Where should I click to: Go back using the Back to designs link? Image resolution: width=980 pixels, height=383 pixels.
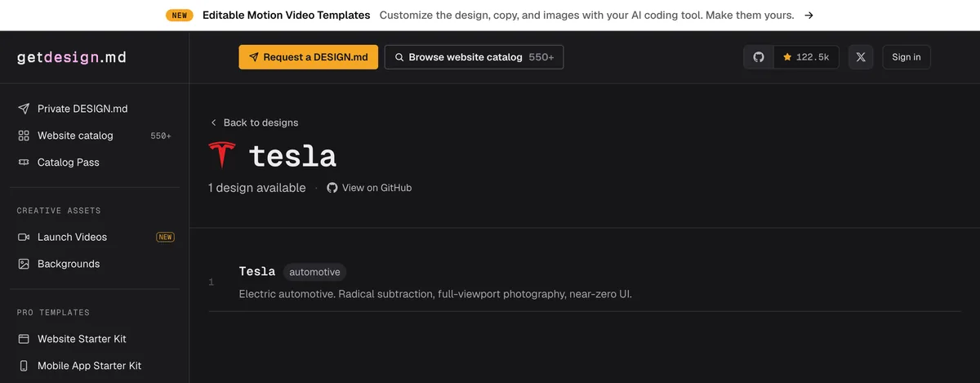[254, 122]
